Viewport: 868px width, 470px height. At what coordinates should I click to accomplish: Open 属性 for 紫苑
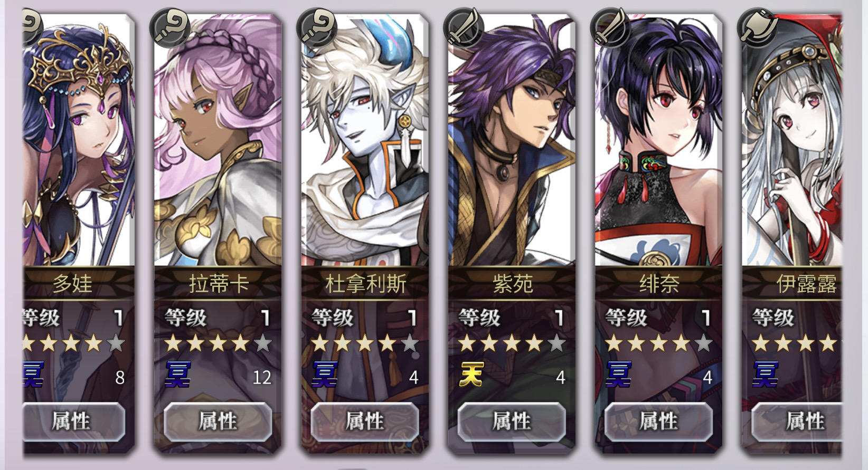point(512,421)
